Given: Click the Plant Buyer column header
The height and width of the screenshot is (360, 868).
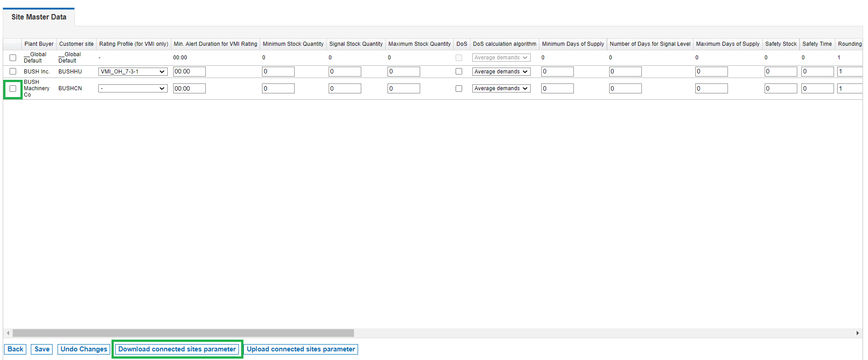Looking at the screenshot, I should click(39, 44).
